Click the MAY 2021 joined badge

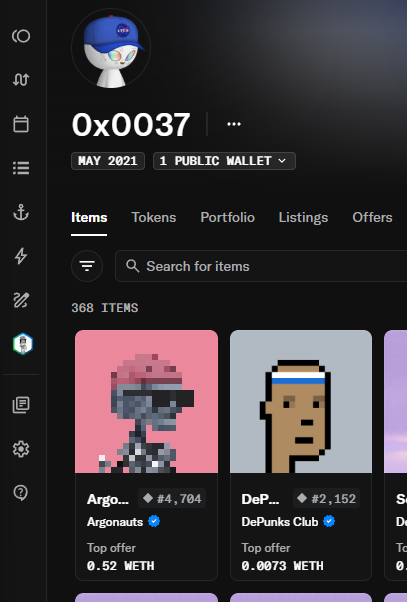(x=108, y=161)
